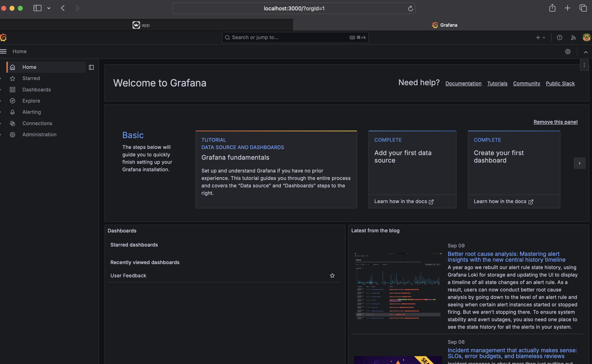This screenshot has height=364, width=592.
Task: Show Safari tab overview
Action: pos(583,8)
